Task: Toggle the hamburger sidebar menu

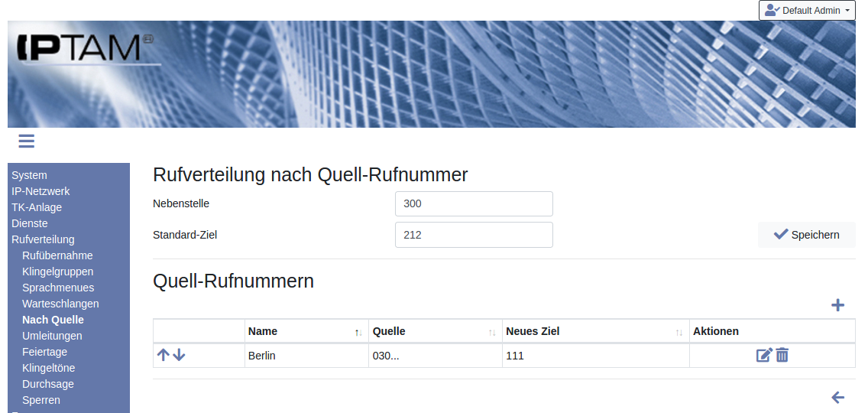Action: tap(27, 141)
